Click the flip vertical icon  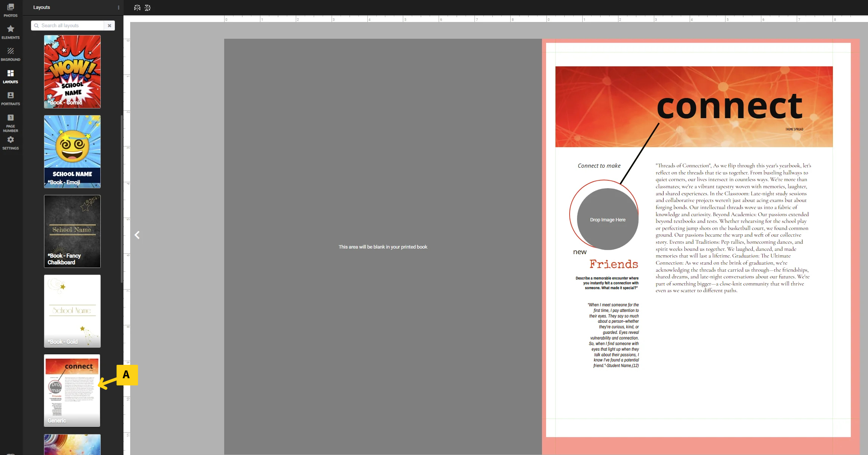[x=148, y=8]
